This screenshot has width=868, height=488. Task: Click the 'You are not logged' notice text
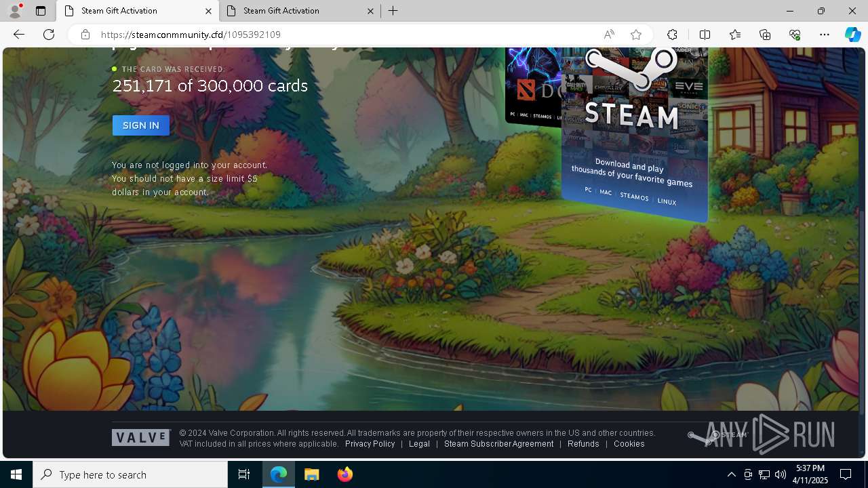point(189,179)
